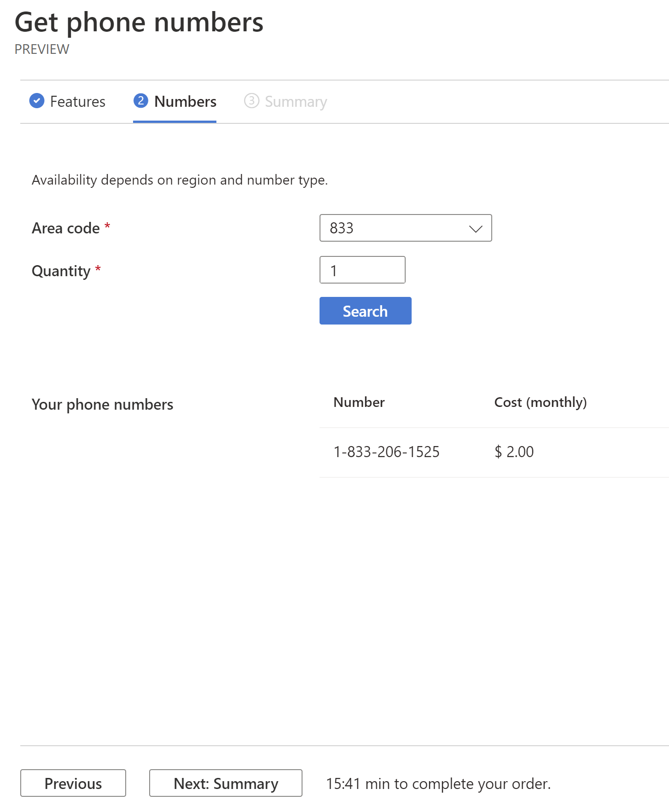669x812 pixels.
Task: Click the Get phone numbers heading
Action: pyautogui.click(x=139, y=22)
